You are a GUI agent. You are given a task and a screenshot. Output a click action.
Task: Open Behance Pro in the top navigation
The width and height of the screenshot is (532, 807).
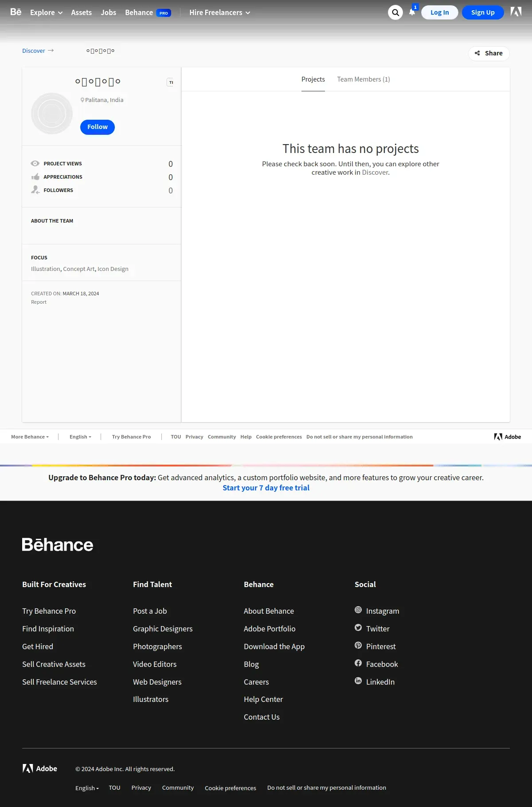coord(148,12)
